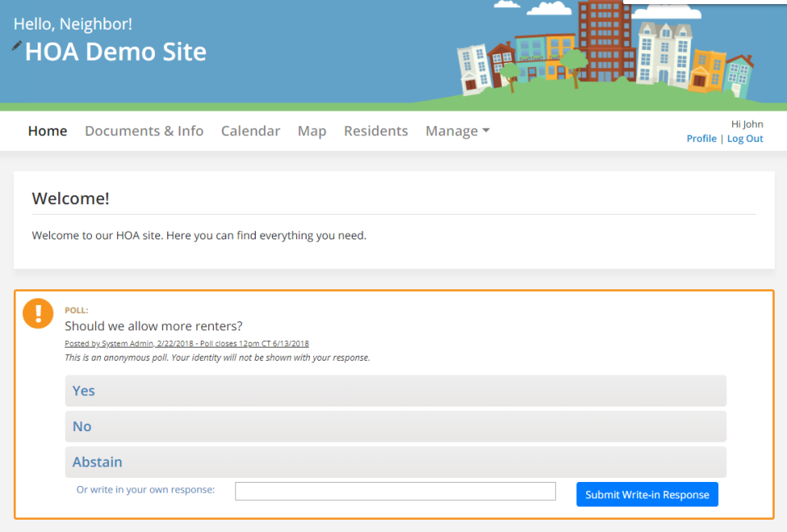Select the Home navigation tab
The width and height of the screenshot is (787, 532).
point(47,130)
